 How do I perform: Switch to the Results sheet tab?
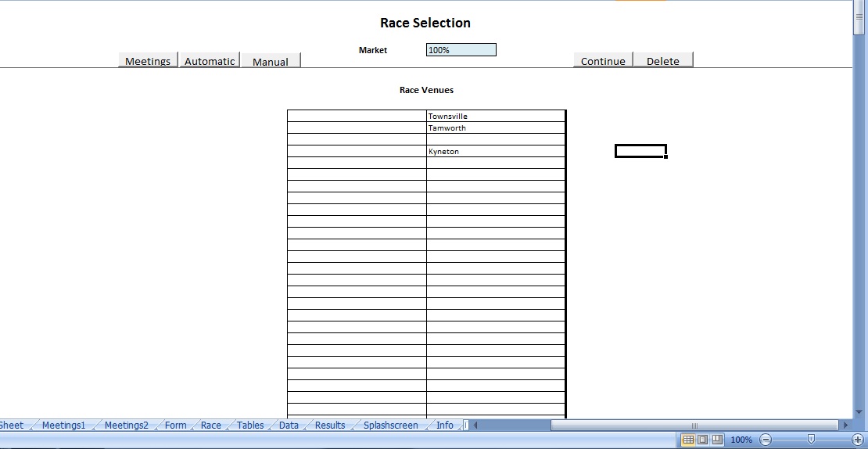pyautogui.click(x=330, y=426)
